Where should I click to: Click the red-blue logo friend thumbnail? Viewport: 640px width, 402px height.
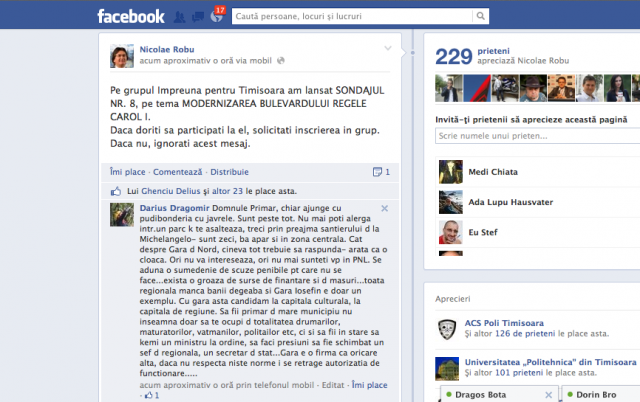(477, 88)
